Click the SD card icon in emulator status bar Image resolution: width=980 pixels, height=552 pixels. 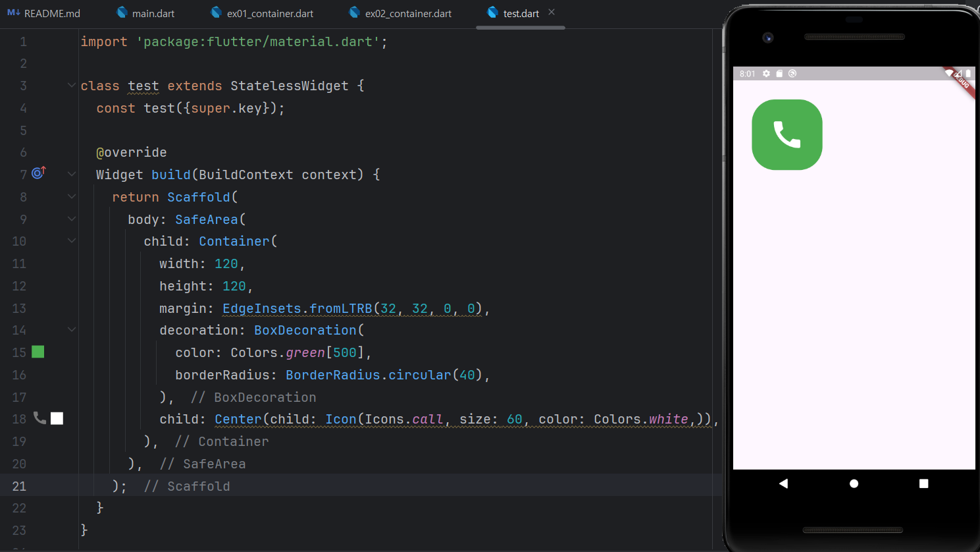779,74
